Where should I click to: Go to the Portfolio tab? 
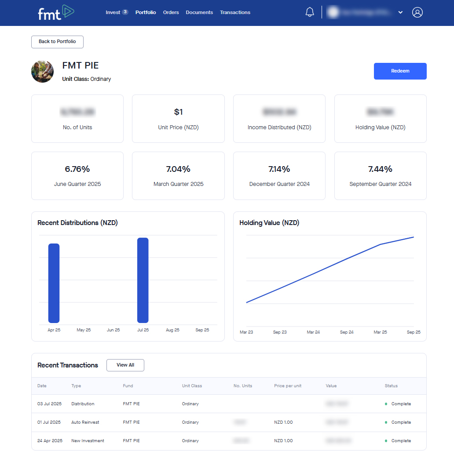click(146, 12)
